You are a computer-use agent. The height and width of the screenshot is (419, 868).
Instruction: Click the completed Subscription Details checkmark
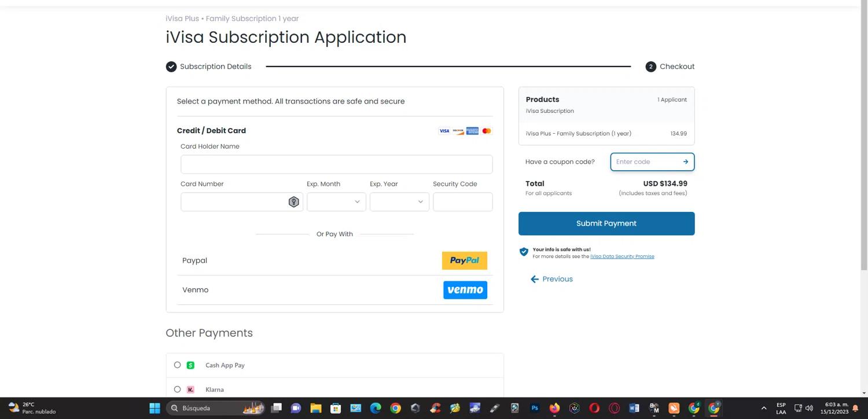[171, 67]
